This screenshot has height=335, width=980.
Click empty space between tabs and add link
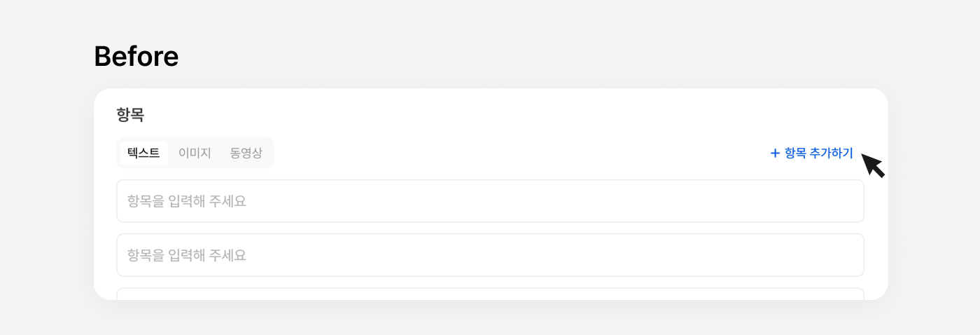(518, 153)
